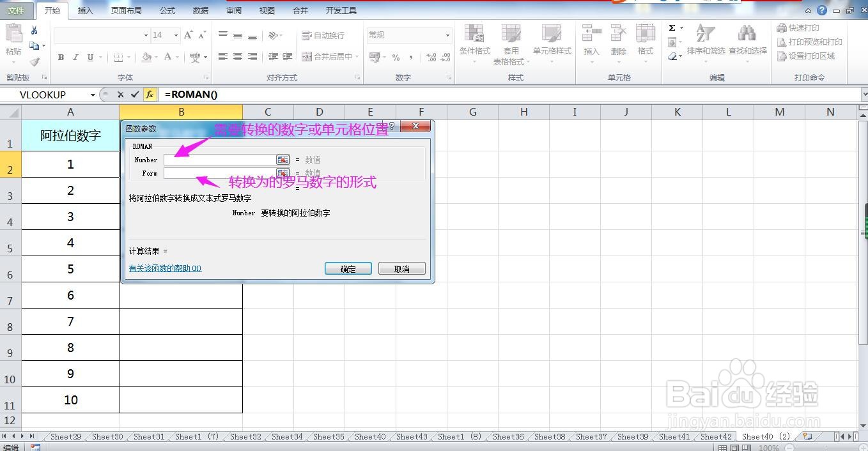Toggle Italic formatting

click(x=75, y=57)
